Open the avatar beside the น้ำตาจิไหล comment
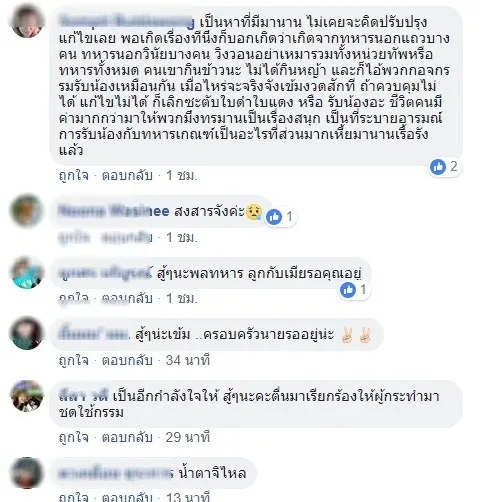 (x=27, y=473)
